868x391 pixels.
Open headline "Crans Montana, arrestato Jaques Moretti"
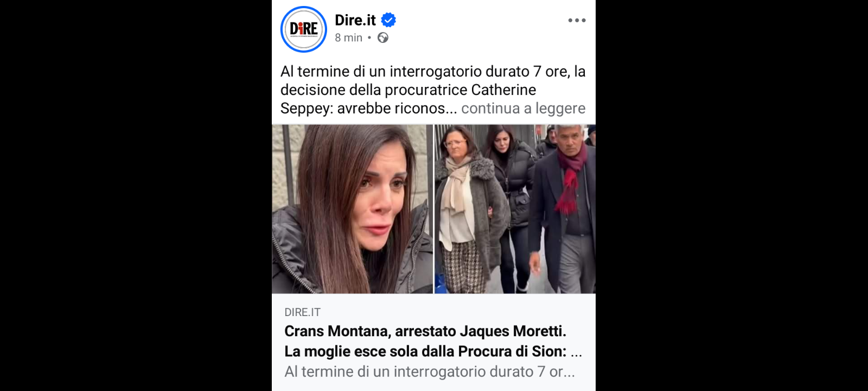(425, 331)
